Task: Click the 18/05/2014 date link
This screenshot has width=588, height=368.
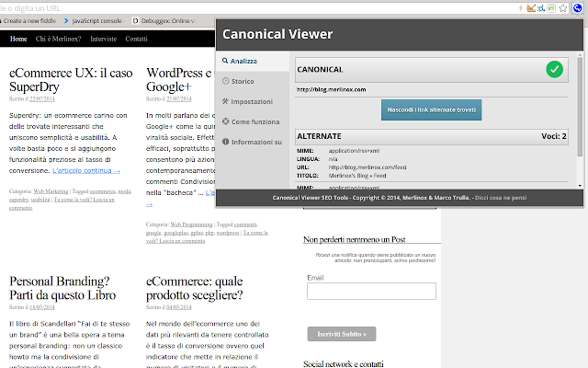Action: point(42,307)
